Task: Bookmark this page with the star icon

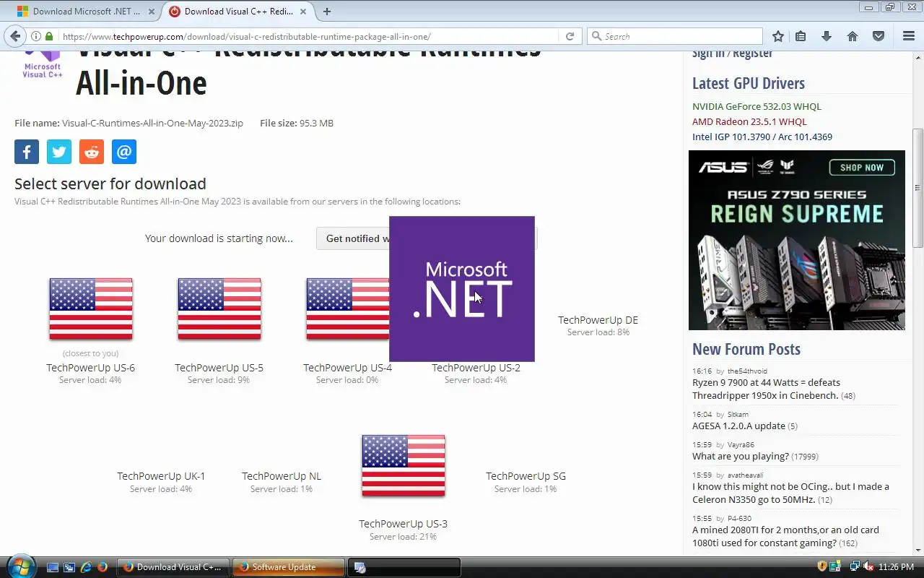Action: [x=777, y=36]
